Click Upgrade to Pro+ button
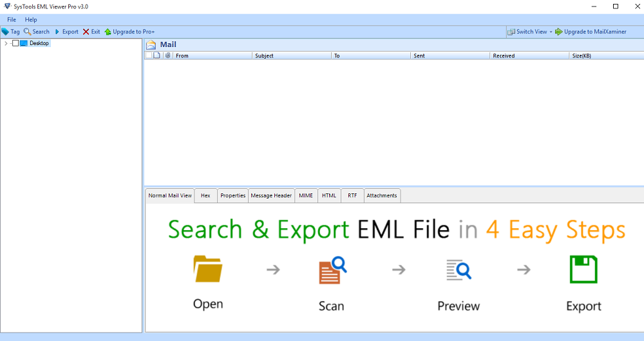This screenshot has width=644, height=341. 130,32
